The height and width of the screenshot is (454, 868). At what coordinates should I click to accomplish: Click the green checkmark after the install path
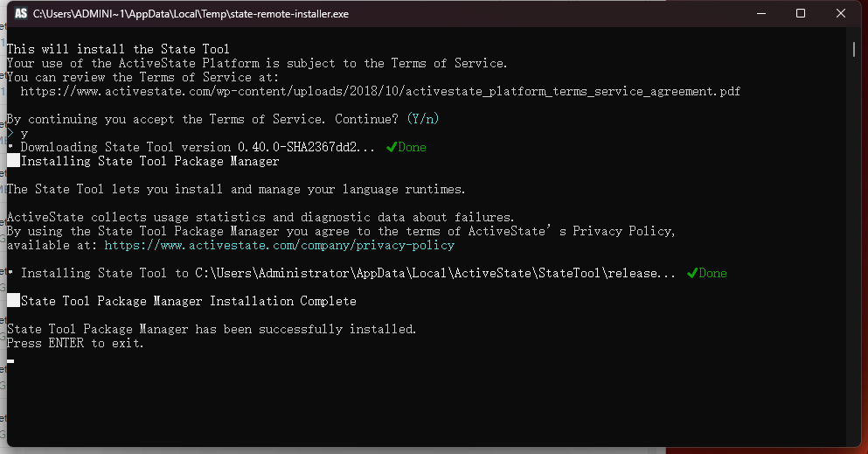pyautogui.click(x=692, y=273)
